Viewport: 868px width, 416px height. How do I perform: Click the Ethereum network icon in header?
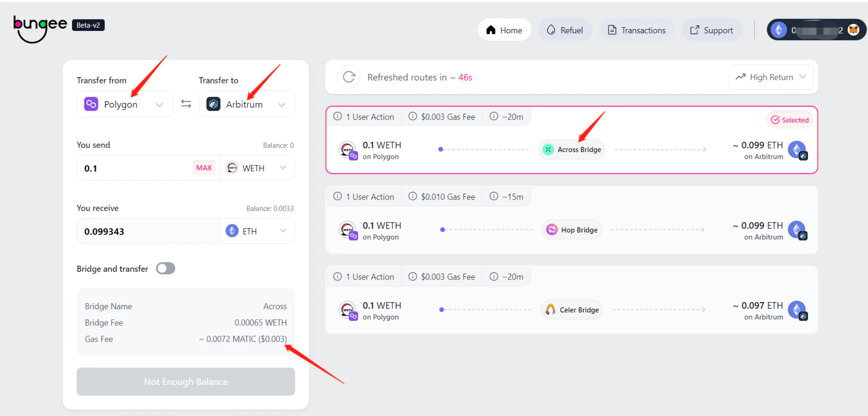point(778,30)
